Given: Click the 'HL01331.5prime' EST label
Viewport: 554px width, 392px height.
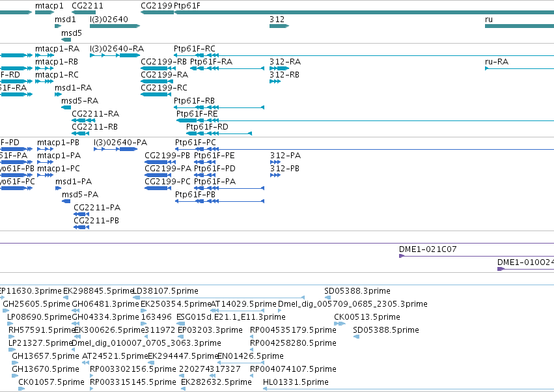Looking at the screenshot, I should tap(296, 382).
